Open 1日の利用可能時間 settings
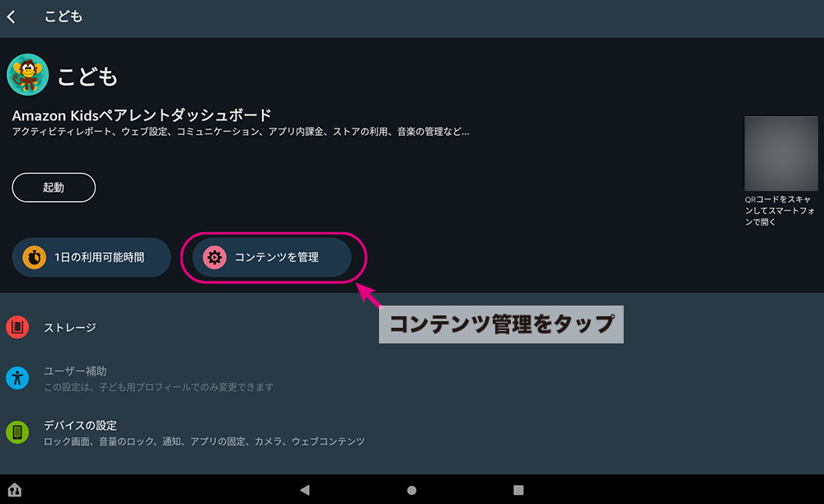Screen dimensions: 824x504 [x=99, y=258]
